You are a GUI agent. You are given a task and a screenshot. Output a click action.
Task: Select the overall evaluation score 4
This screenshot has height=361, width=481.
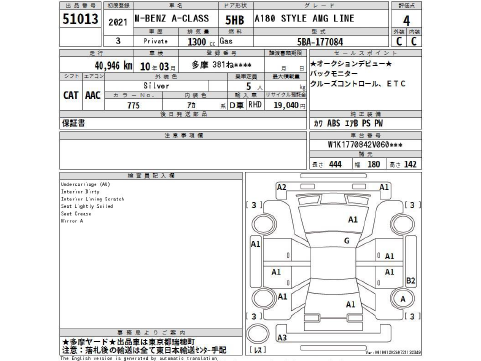click(406, 21)
